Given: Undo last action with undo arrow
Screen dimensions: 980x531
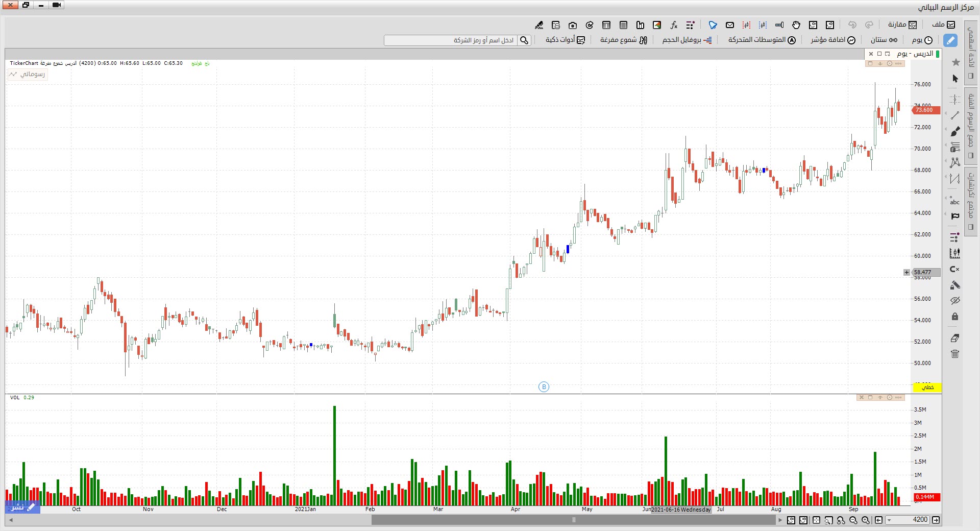Looking at the screenshot, I should point(852,25).
